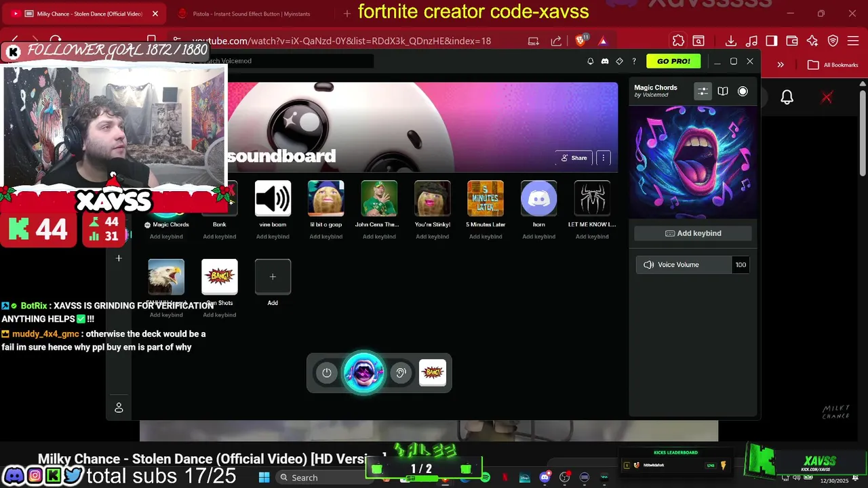Viewport: 868px width, 488px height.
Task: Add keybind under 5 Minutes Later
Action: tap(486, 237)
